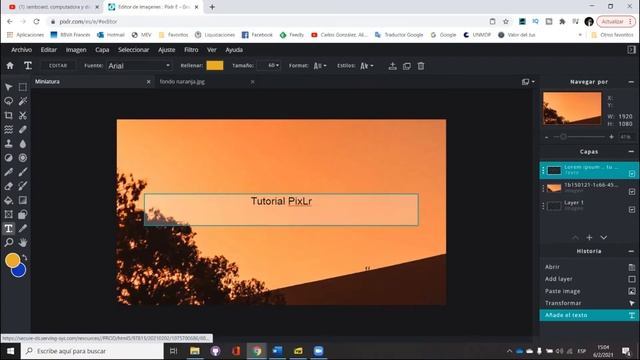Select the Draw brush tool

click(23, 172)
